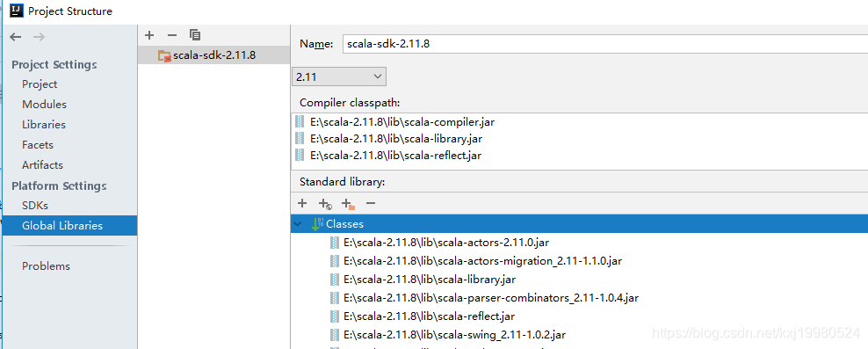Select the Classes row in standard library
Image resolution: width=868 pixels, height=349 pixels.
pyautogui.click(x=579, y=224)
